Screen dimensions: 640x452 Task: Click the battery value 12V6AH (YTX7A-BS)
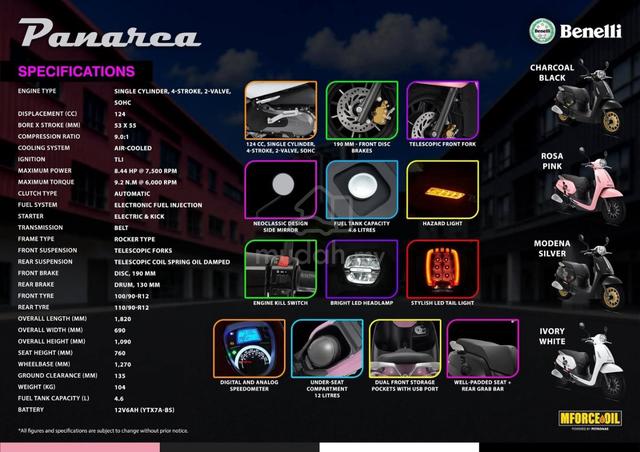[144, 410]
